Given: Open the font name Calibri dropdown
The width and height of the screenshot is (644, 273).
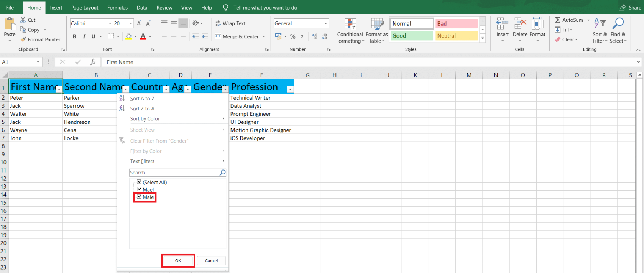Looking at the screenshot, I should tap(110, 23).
